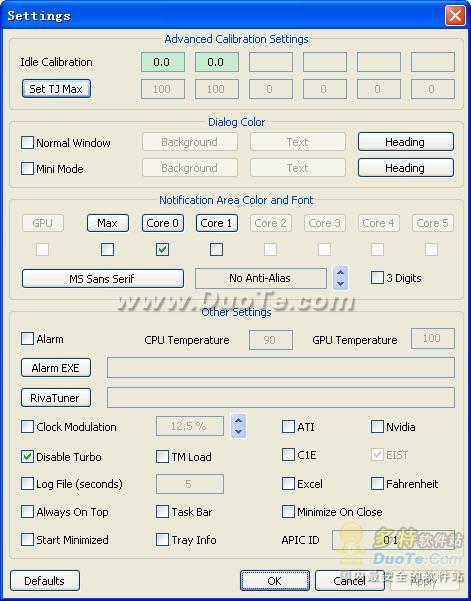The width and height of the screenshot is (471, 601).
Task: Increase Clock Modulation with spinner arrow
Action: tap(238, 420)
